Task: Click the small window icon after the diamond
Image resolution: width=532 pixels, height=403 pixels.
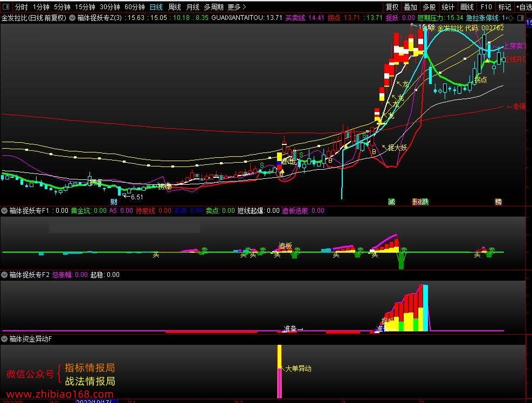Action: pyautogui.click(x=521, y=18)
